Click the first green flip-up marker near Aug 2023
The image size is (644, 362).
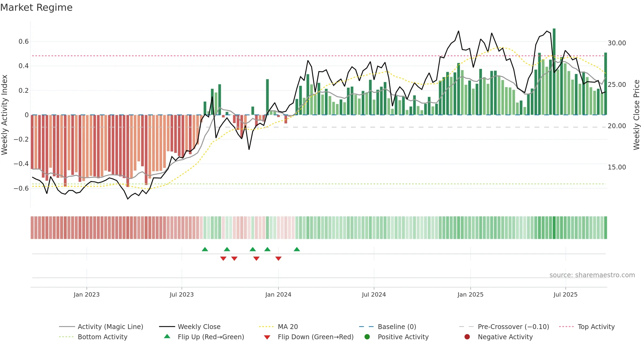click(x=205, y=249)
